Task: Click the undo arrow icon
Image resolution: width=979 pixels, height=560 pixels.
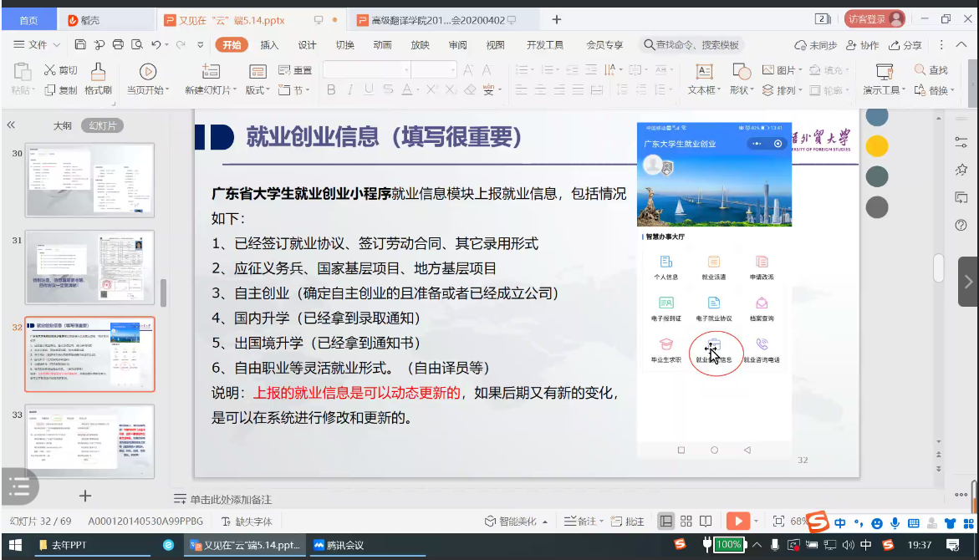Action: point(156,45)
